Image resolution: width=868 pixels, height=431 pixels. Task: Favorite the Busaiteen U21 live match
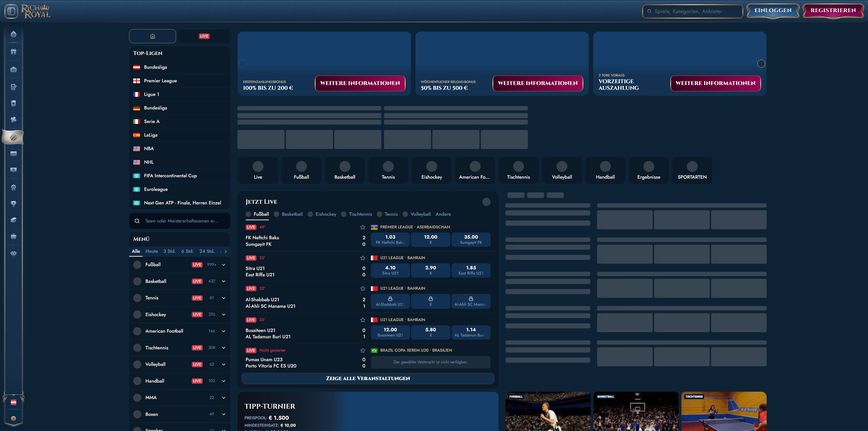363,320
